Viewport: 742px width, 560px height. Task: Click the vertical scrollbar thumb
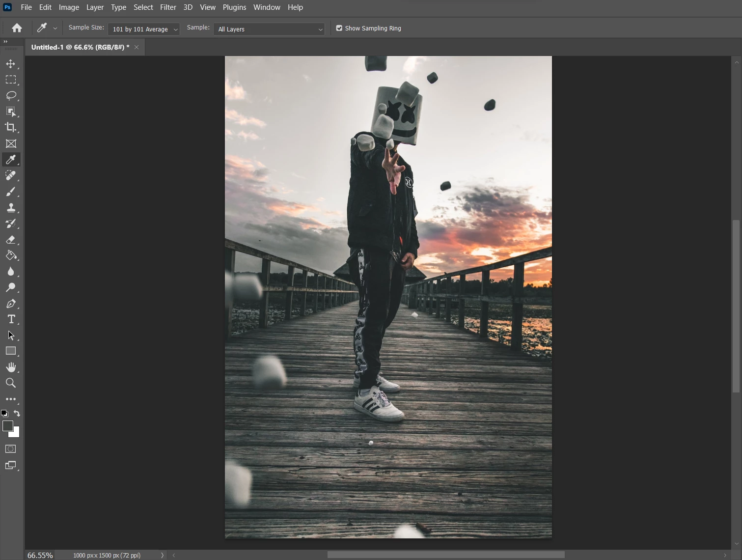pos(736,306)
